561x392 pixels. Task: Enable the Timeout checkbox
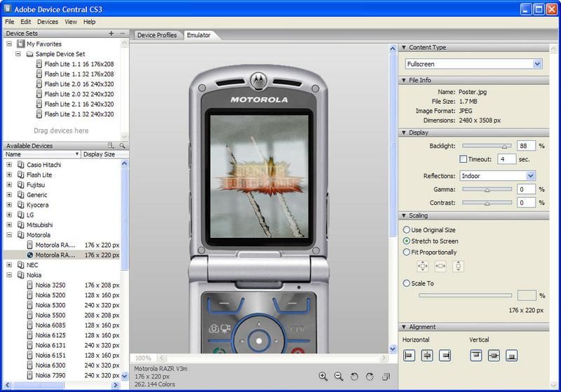[x=464, y=158]
